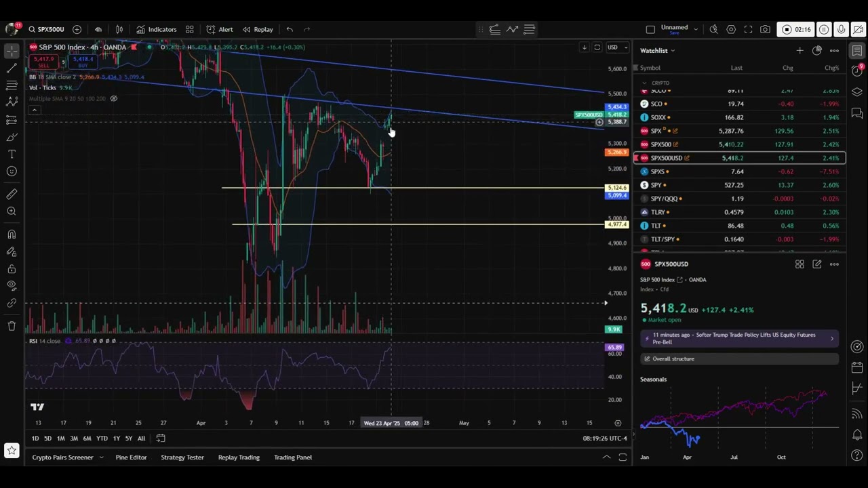
Task: Select the brush drawing tool
Action: [x=12, y=137]
